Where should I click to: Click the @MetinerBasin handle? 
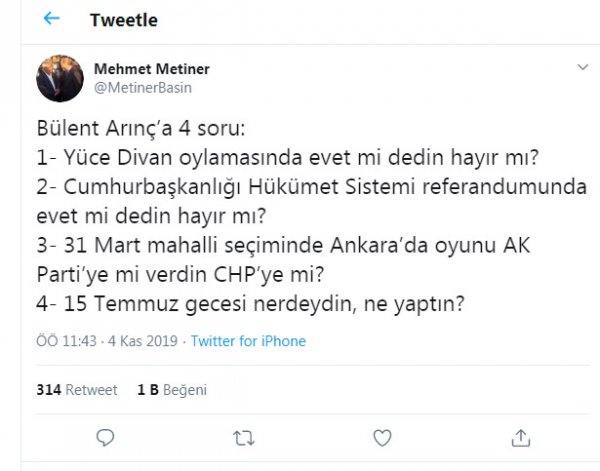142,87
